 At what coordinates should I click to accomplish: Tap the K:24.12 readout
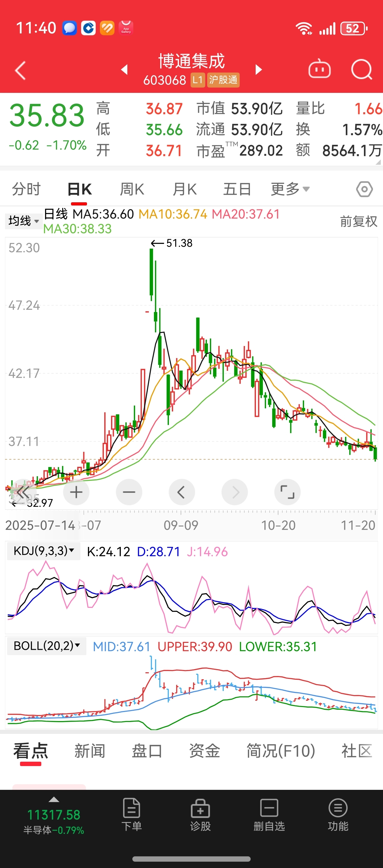(108, 552)
